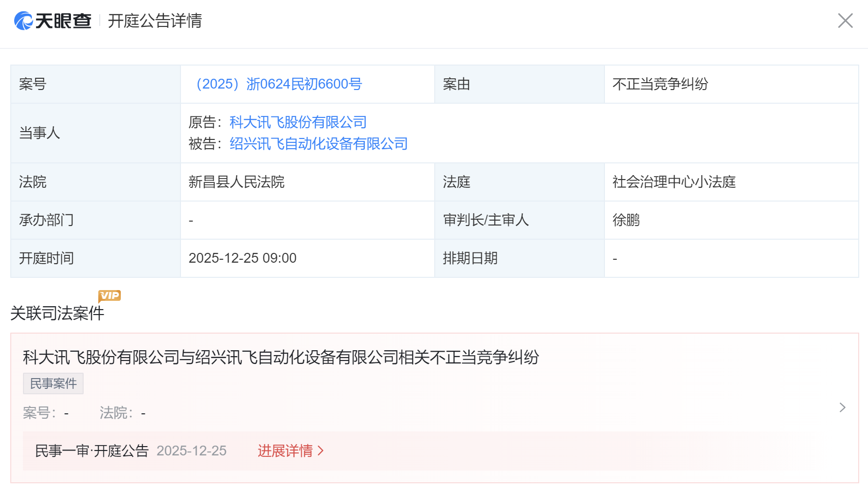Image resolution: width=868 pixels, height=496 pixels.
Task: Select courtroom 社会治理中心小法庭
Action: coord(674,182)
